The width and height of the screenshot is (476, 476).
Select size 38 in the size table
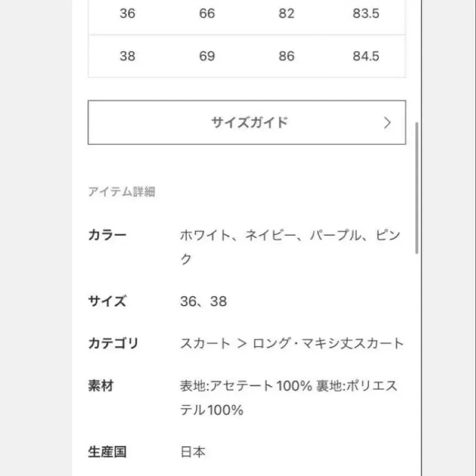(127, 56)
